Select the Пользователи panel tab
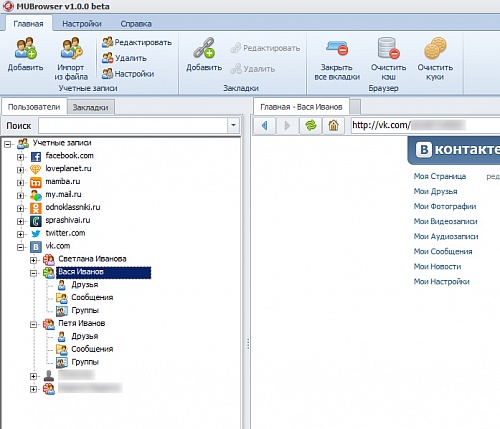The width and height of the screenshot is (500, 429). pyautogui.click(x=34, y=107)
